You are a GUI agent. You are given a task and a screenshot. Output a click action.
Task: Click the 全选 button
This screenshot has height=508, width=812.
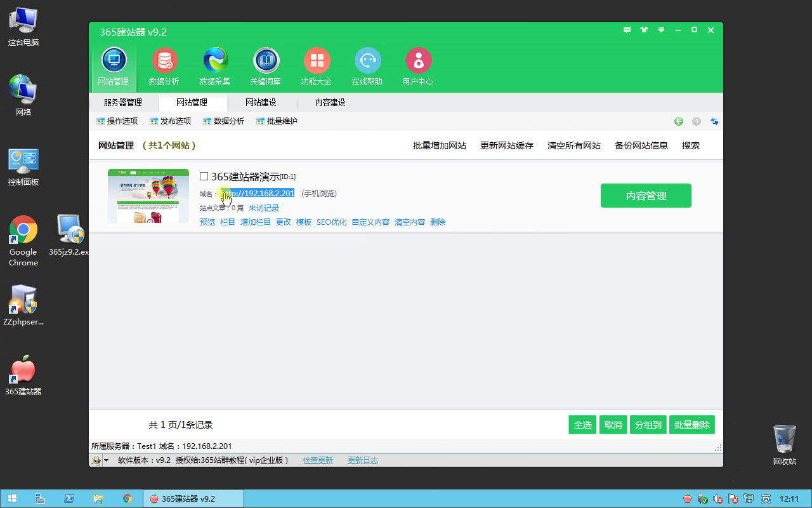[x=583, y=425]
